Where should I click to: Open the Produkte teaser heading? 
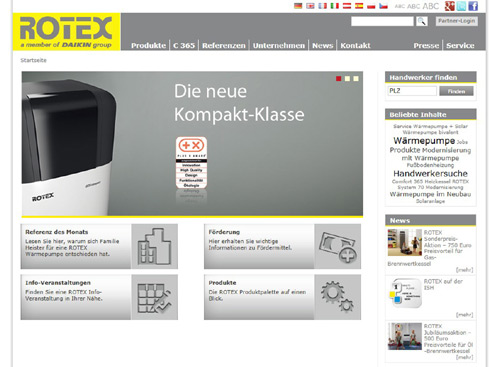pos(222,283)
